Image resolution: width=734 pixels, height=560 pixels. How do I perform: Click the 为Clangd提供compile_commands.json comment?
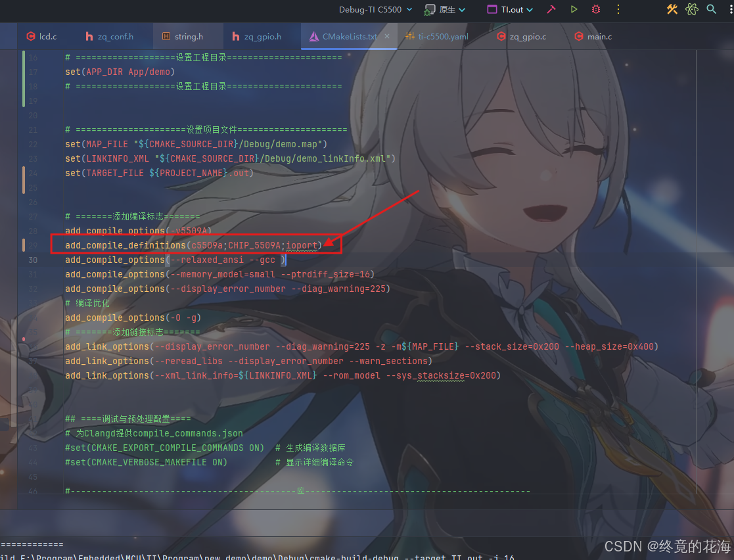(x=154, y=433)
